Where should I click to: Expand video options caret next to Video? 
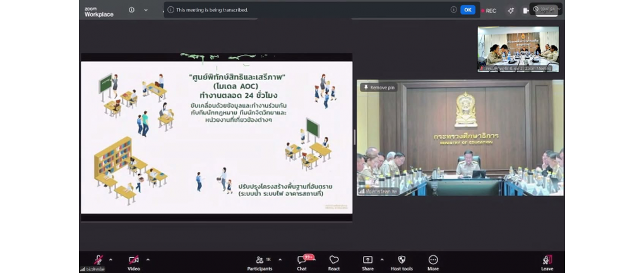[148, 259]
